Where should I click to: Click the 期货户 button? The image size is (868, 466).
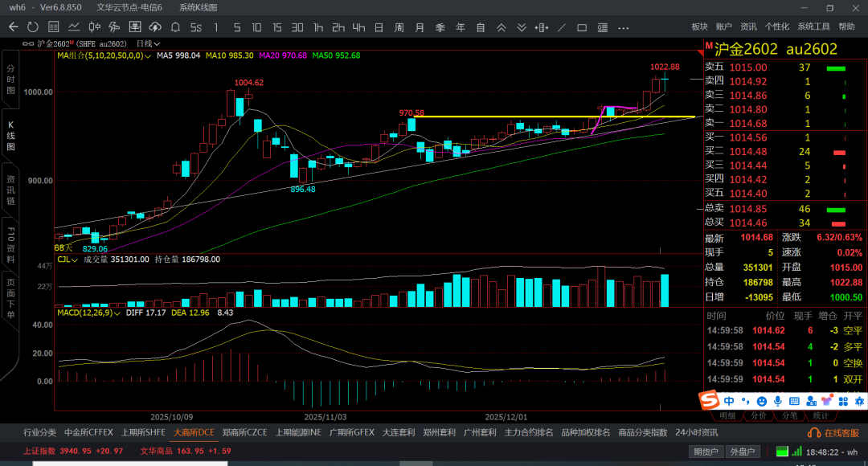[x=706, y=452]
